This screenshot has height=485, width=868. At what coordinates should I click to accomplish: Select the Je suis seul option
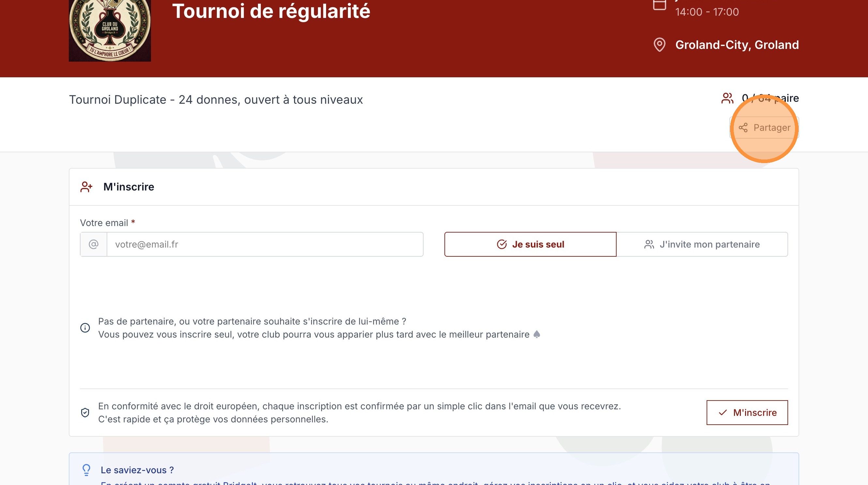pos(530,244)
